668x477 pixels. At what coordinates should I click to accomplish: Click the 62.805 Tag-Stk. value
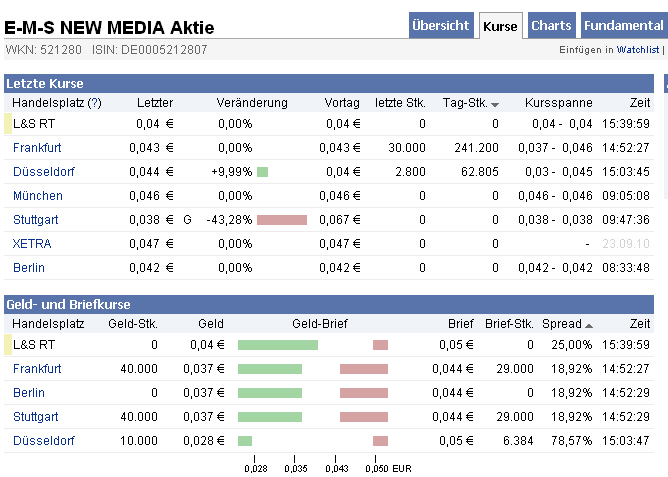click(480, 172)
